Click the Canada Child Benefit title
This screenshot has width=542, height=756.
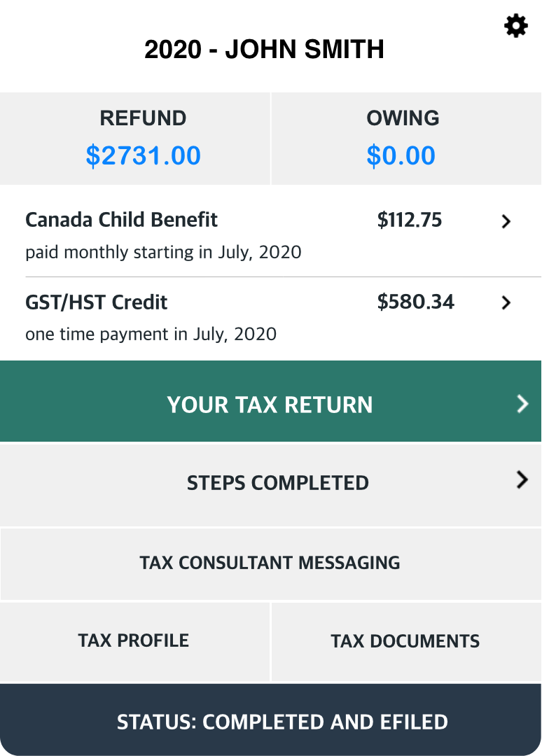(122, 220)
